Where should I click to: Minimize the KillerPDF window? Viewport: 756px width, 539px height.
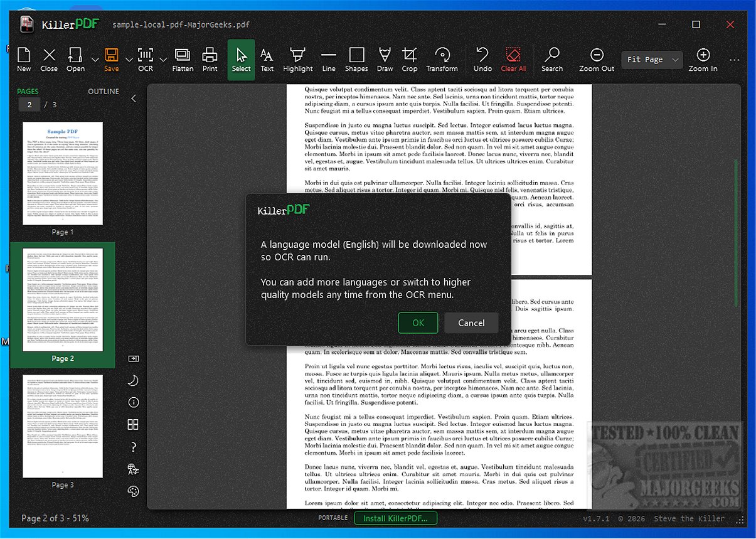coord(663,24)
